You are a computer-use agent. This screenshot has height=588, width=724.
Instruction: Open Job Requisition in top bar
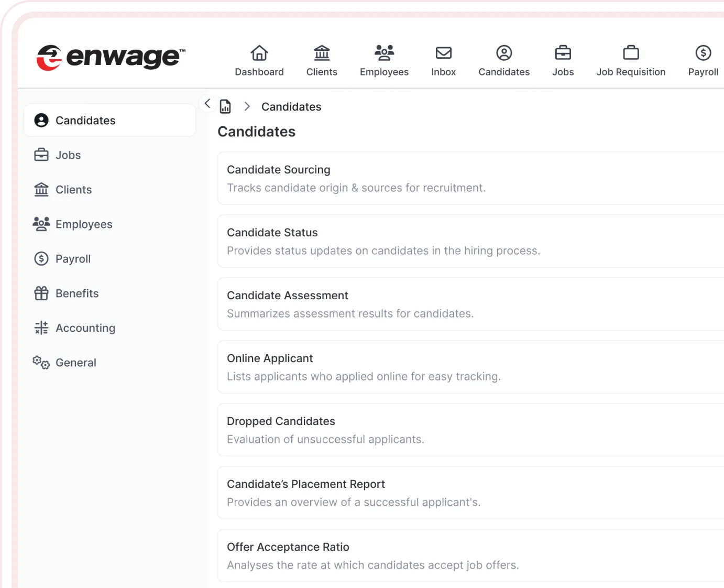tap(630, 61)
